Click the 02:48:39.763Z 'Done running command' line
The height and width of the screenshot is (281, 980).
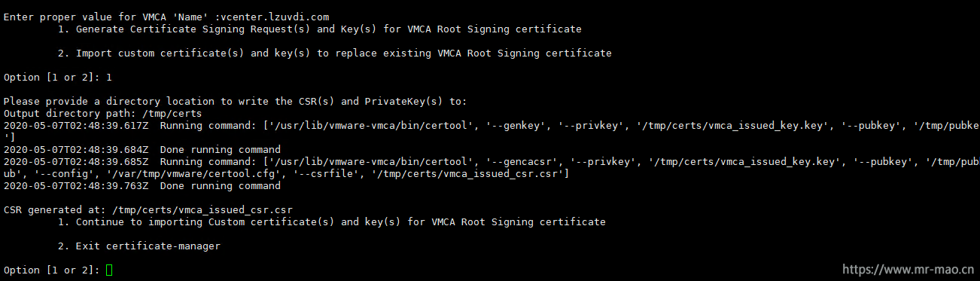(142, 185)
